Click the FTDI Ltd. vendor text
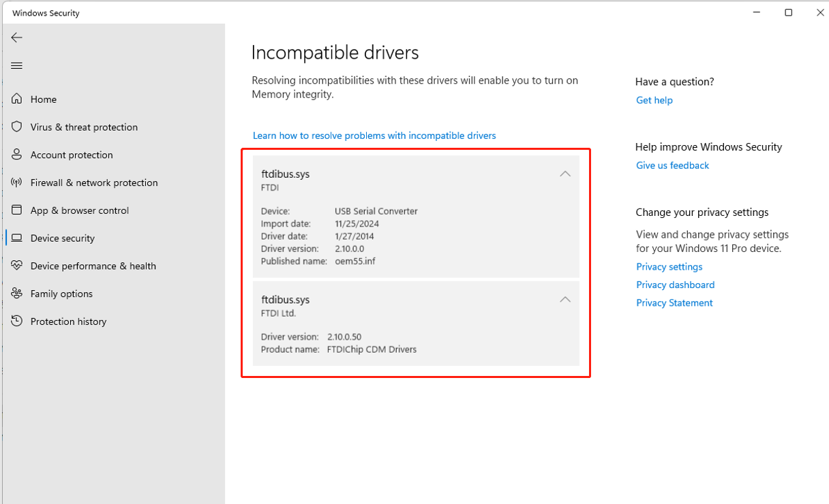 coord(278,313)
